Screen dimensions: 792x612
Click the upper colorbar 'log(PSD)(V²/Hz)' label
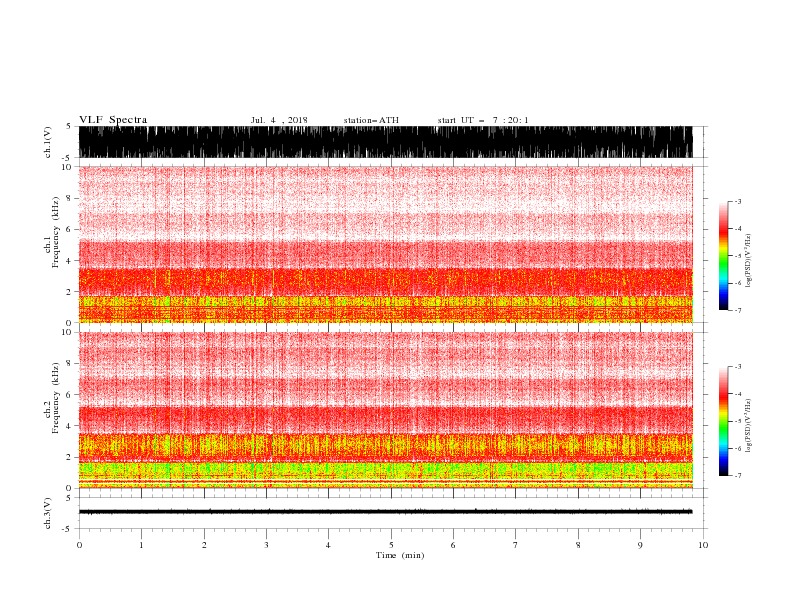(749, 261)
